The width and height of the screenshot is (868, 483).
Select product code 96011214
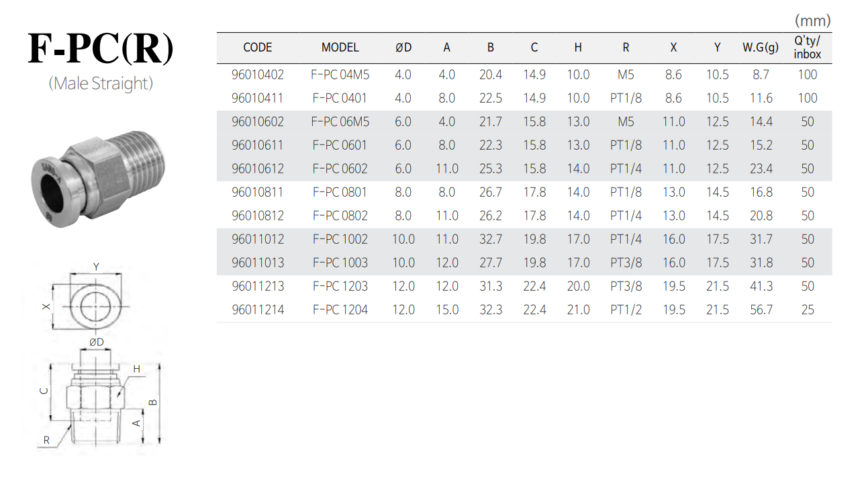click(x=258, y=310)
